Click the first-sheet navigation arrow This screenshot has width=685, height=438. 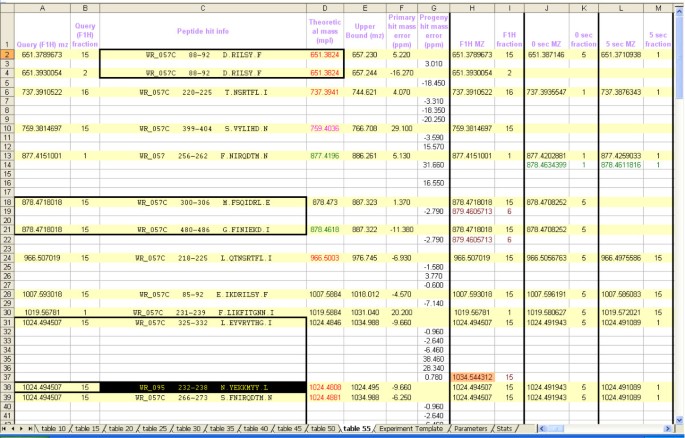coord(5,428)
